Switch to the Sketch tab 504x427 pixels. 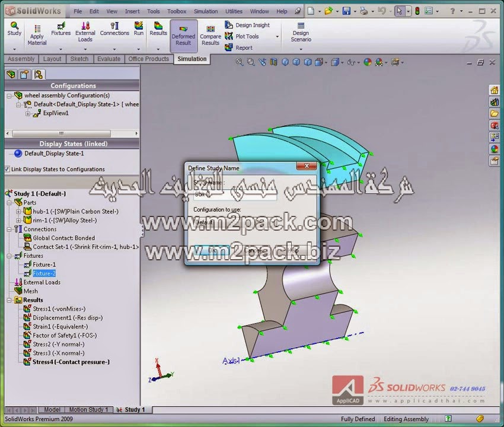click(x=79, y=59)
